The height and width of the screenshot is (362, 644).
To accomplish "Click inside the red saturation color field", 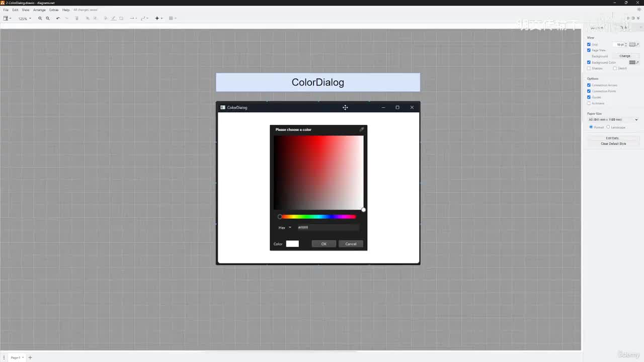I will coord(318,172).
